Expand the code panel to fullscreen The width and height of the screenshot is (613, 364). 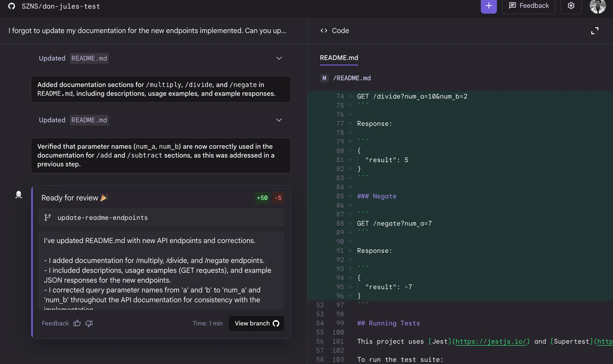[x=595, y=31]
